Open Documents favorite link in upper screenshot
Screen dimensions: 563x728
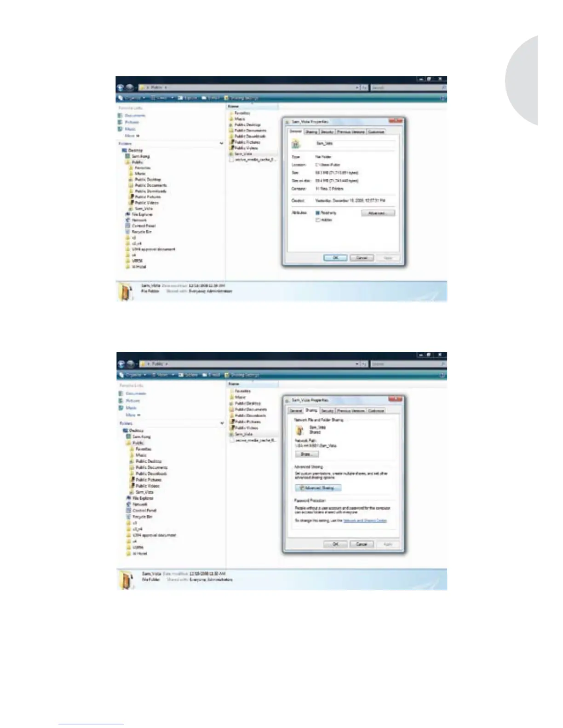pos(135,115)
